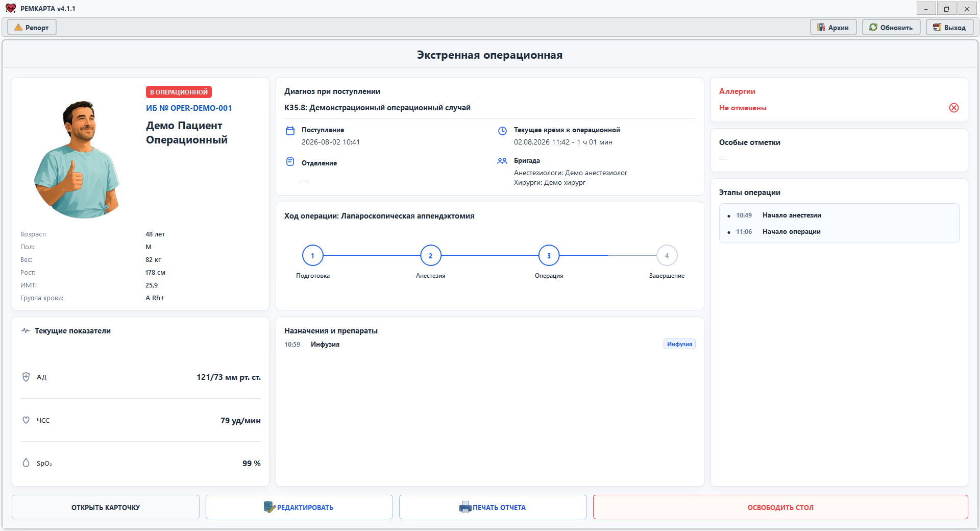
Task: Click the red allergy cross icon
Action: [953, 108]
